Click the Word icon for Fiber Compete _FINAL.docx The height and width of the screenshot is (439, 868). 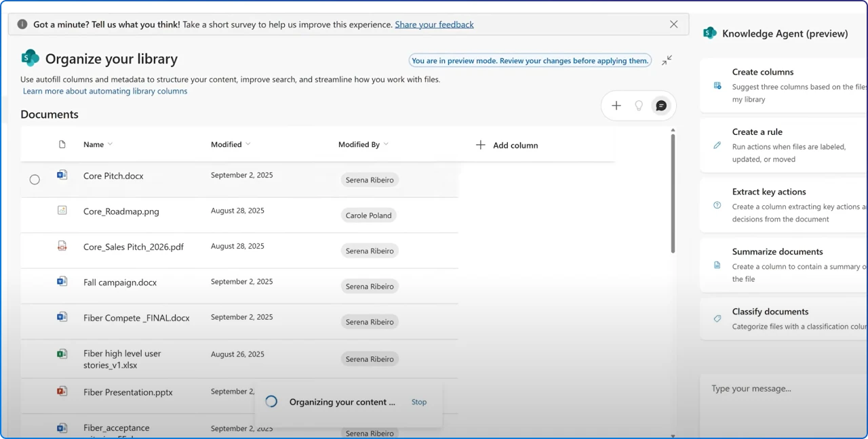pos(62,316)
